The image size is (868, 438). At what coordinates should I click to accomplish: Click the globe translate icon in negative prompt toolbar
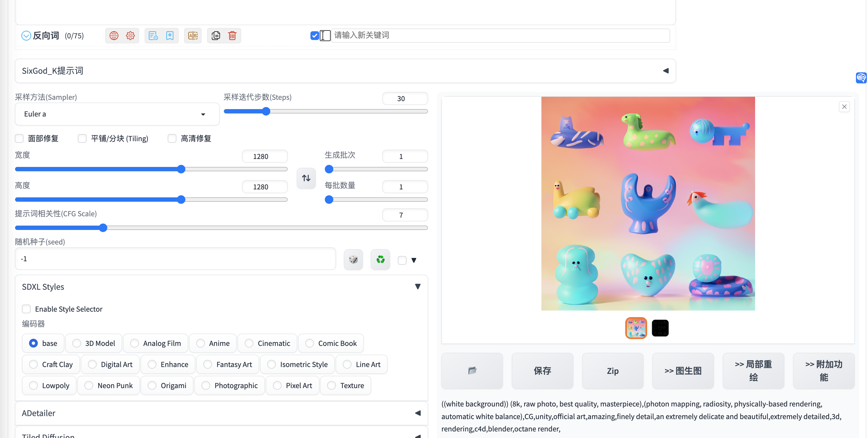pyautogui.click(x=114, y=35)
